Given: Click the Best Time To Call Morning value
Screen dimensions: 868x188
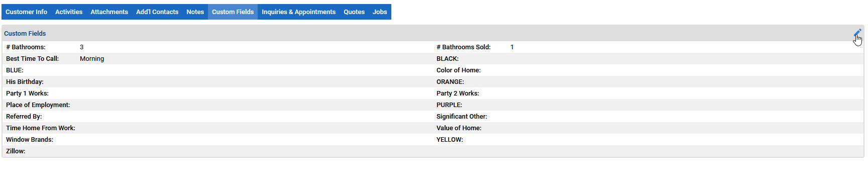Looking at the screenshot, I should point(92,59).
